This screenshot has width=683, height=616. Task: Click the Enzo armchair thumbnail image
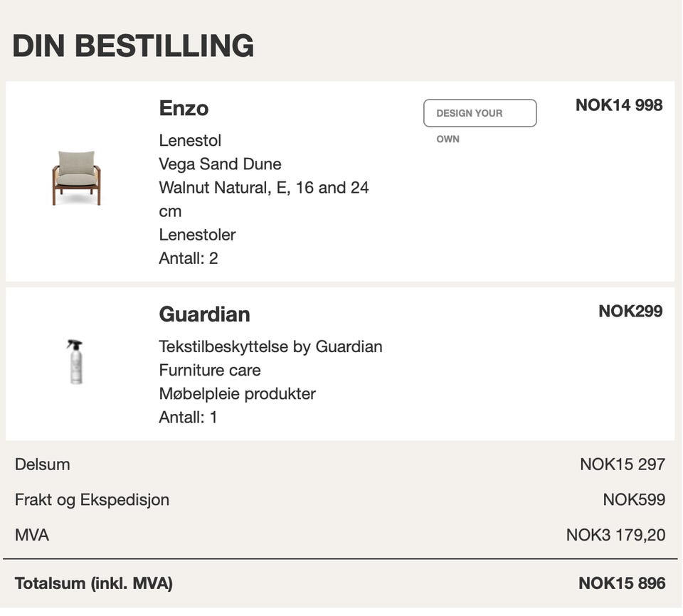point(76,178)
